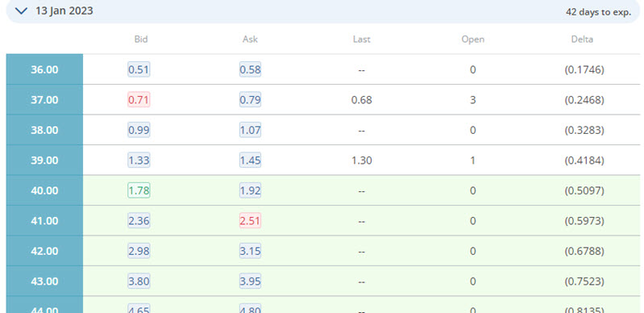Click the 0.51 bid price button

click(139, 69)
